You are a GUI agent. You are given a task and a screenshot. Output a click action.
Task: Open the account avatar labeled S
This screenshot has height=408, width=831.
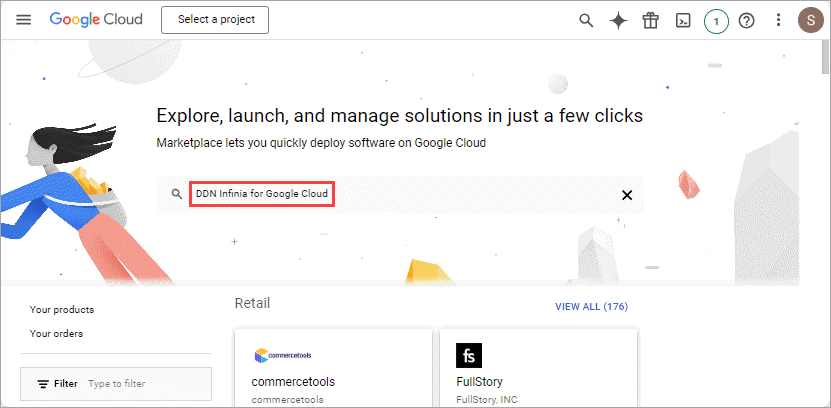pyautogui.click(x=810, y=21)
